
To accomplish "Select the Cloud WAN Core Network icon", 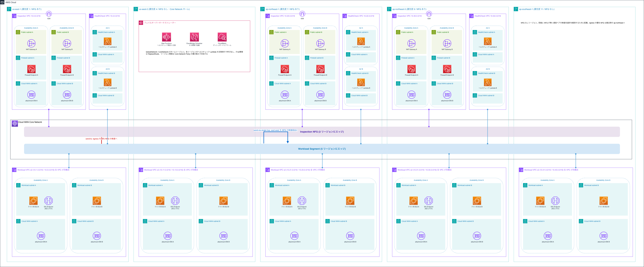I will [x=15, y=123].
